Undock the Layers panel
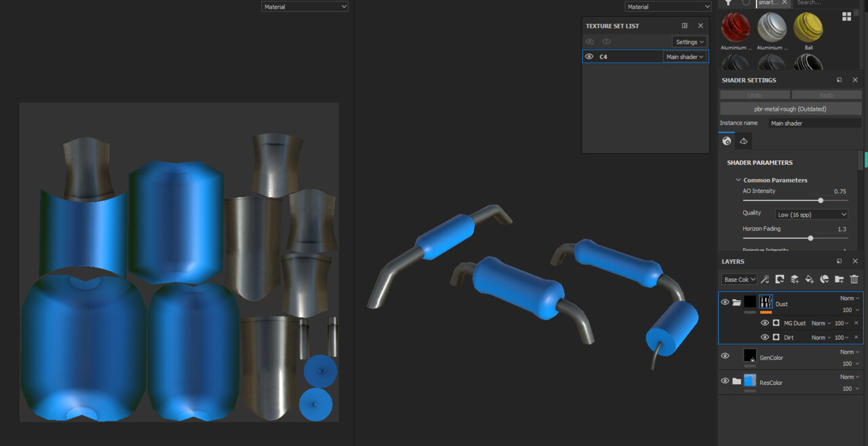 click(840, 261)
